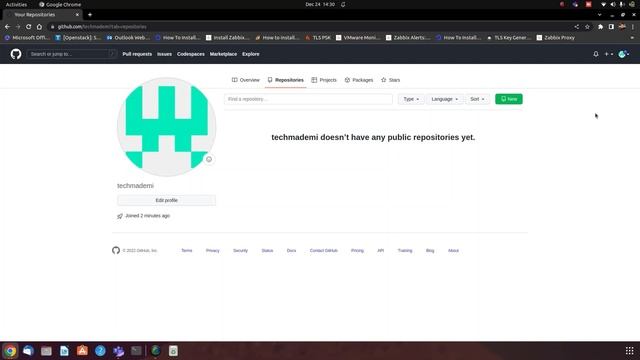Expand the Language filter dropdown
This screenshot has height=360, width=640.
click(444, 99)
